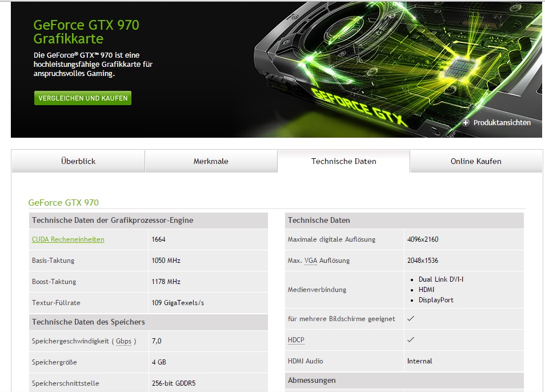Viewport: 545px width, 392px height.
Task: Follow the CUDA Recheneinheiten link
Action: 68,239
